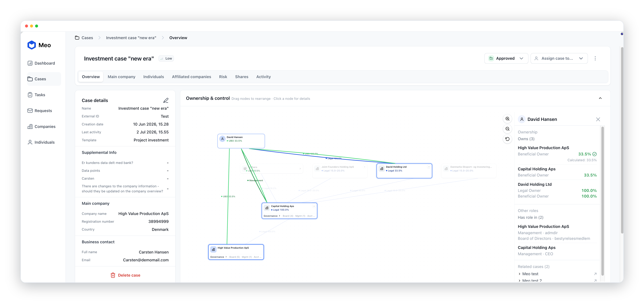Image resolution: width=644 pixels, height=303 pixels.
Task: Open the Assign case to dropdown
Action: point(559,58)
